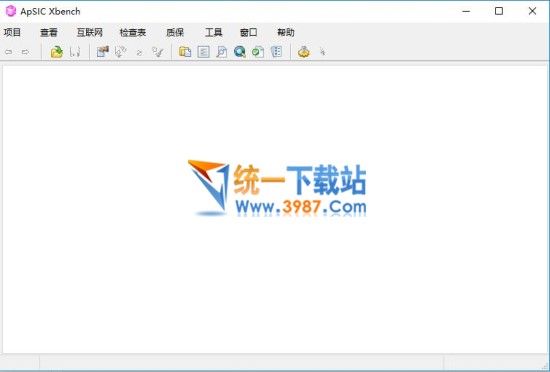
Task: Click the blue globe search icon
Action: 240,52
